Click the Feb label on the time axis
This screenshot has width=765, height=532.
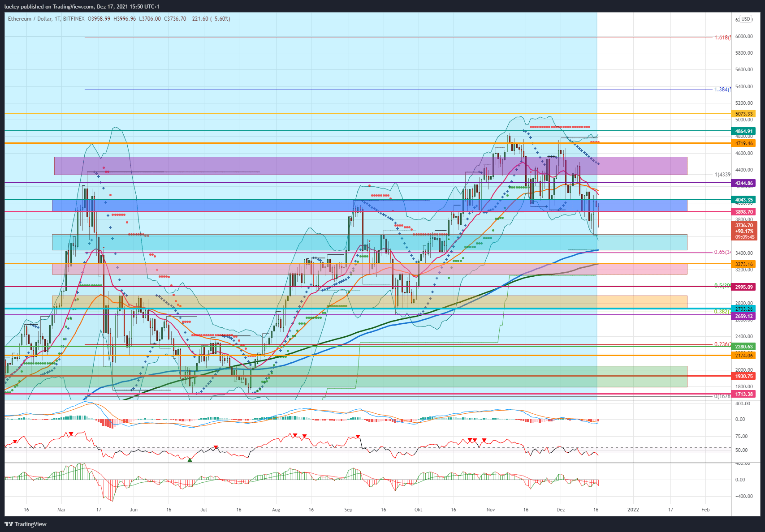(705, 510)
